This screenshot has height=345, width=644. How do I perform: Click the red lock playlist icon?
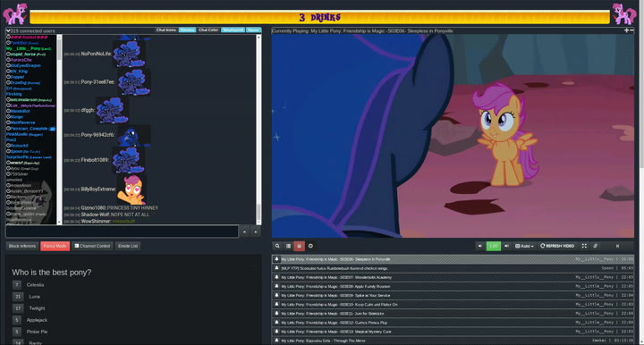pos(300,246)
